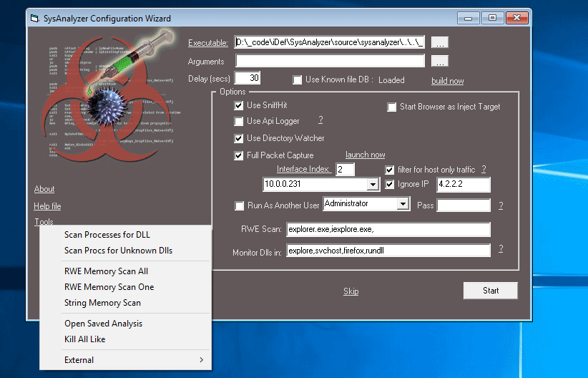Toggle the Ignore IP checkbox
The height and width of the screenshot is (378, 588).
click(x=390, y=184)
